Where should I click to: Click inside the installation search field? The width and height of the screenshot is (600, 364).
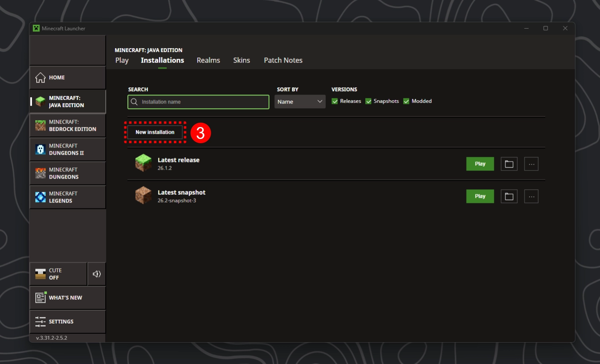pos(198,102)
